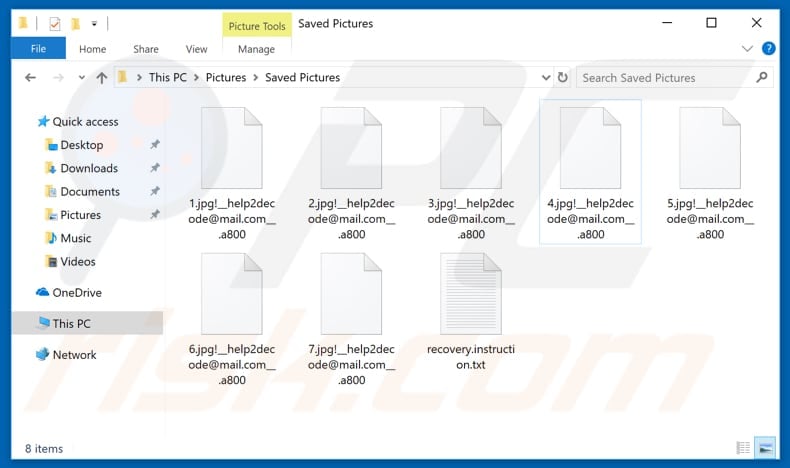Viewport: 790px width, 468px height.
Task: Open the Share ribbon tab
Action: [x=146, y=49]
